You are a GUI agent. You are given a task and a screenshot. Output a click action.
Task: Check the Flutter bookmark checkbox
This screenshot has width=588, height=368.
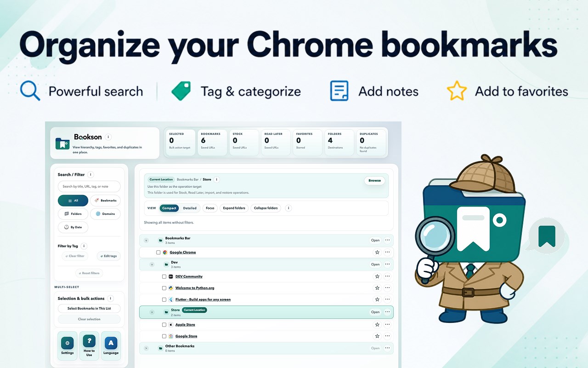click(164, 299)
